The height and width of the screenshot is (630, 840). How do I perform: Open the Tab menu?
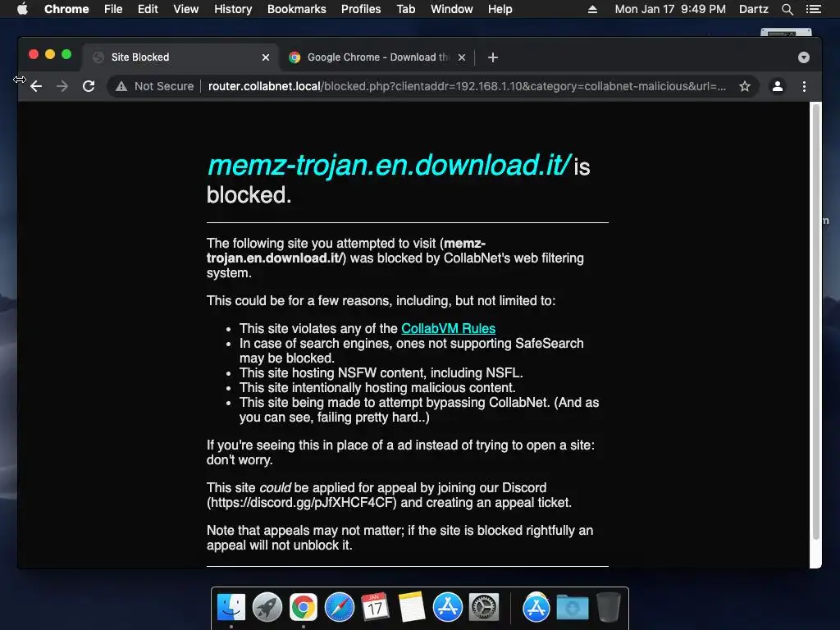pos(405,9)
